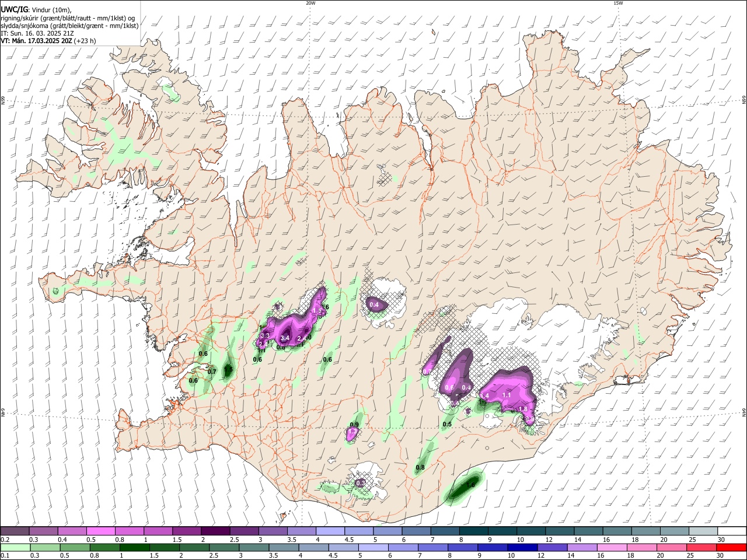This screenshot has width=747, height=560.
Task: Click the 'UWC/IG: Vindur (10m),' title line
Action: point(36,9)
